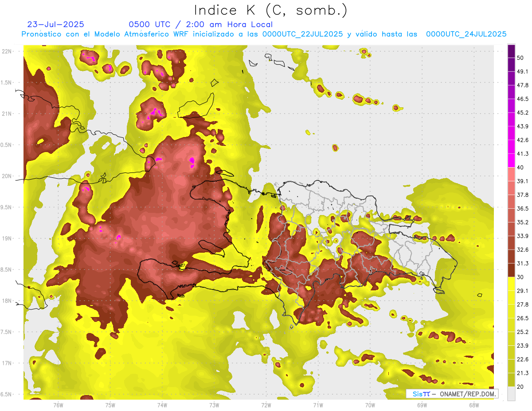Click the color bar value '30'
532x411 pixels.
click(x=520, y=277)
